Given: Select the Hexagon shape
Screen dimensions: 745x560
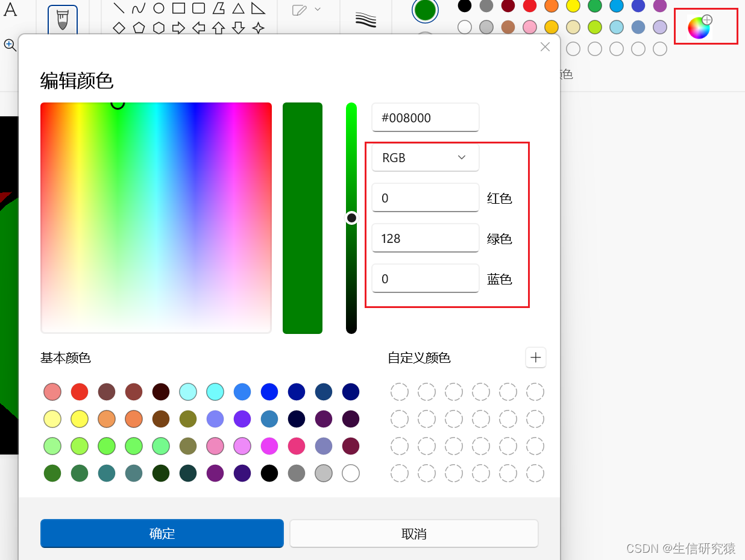Looking at the screenshot, I should [x=159, y=28].
